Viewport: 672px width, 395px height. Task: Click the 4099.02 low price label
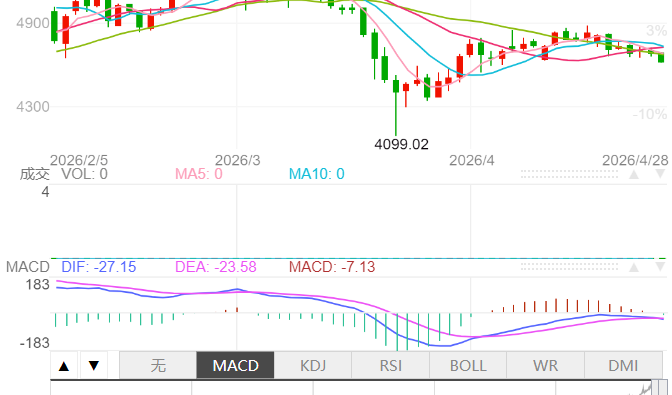click(x=401, y=144)
